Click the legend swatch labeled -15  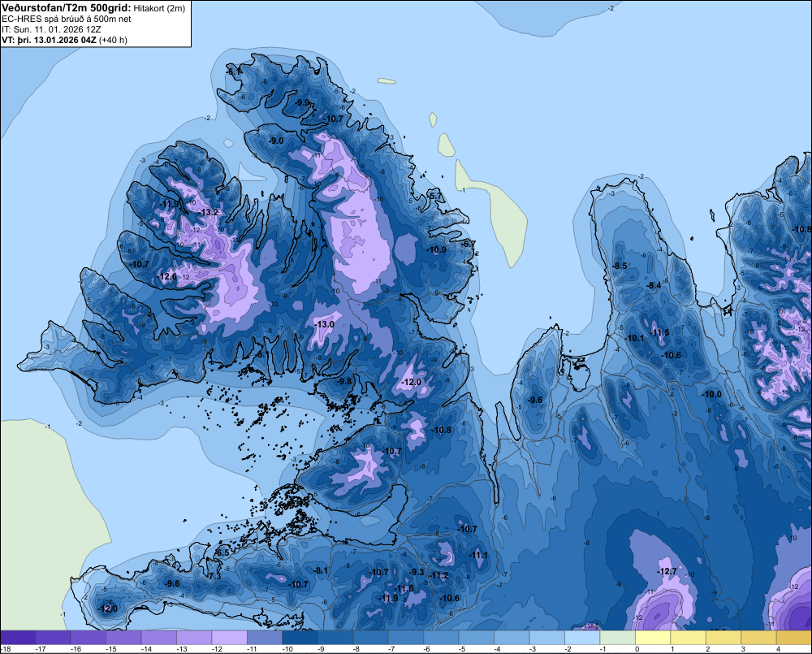coord(123,638)
